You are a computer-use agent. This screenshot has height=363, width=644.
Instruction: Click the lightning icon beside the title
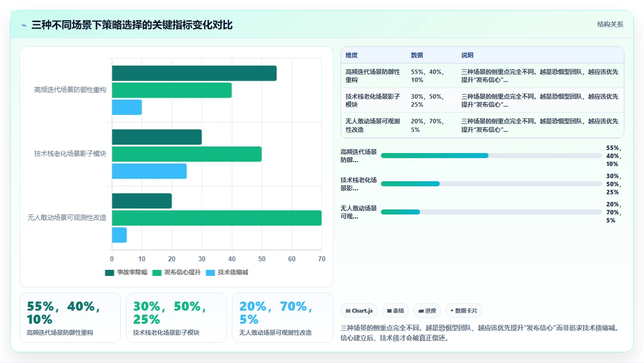click(24, 25)
